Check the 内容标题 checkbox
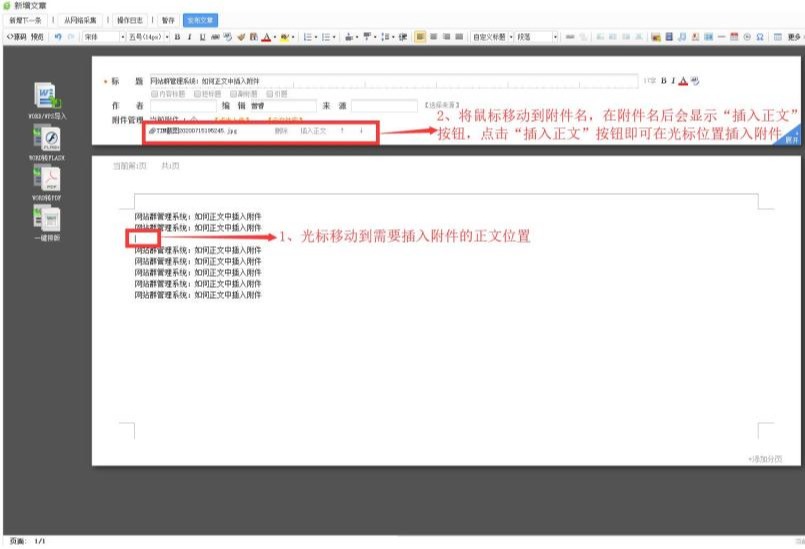The image size is (805, 549). pos(155,93)
